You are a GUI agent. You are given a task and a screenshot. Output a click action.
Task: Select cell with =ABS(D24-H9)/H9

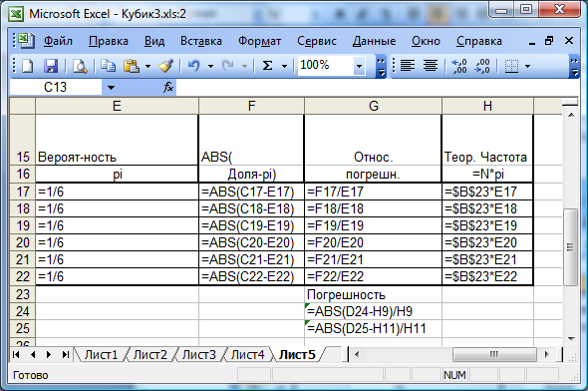[x=373, y=311]
